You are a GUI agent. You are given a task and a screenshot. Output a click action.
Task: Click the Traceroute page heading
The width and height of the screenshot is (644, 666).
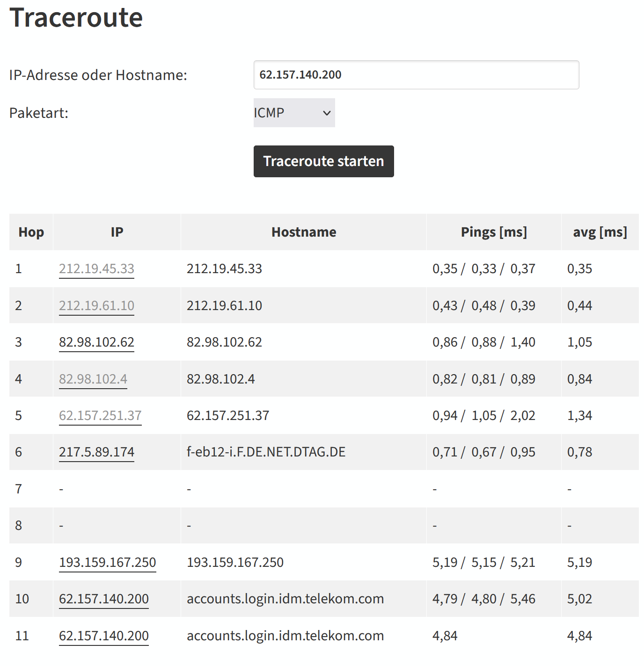[x=76, y=18]
